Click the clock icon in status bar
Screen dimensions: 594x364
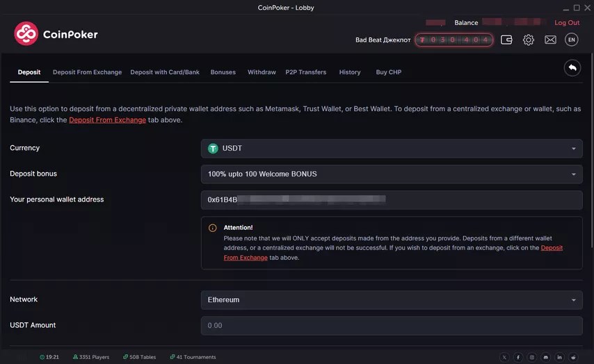point(42,357)
